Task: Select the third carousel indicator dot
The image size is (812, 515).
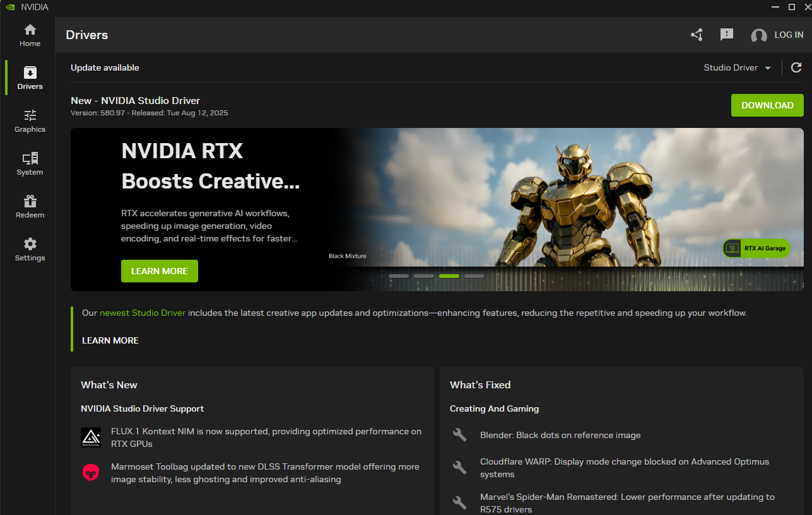Action: pos(449,276)
